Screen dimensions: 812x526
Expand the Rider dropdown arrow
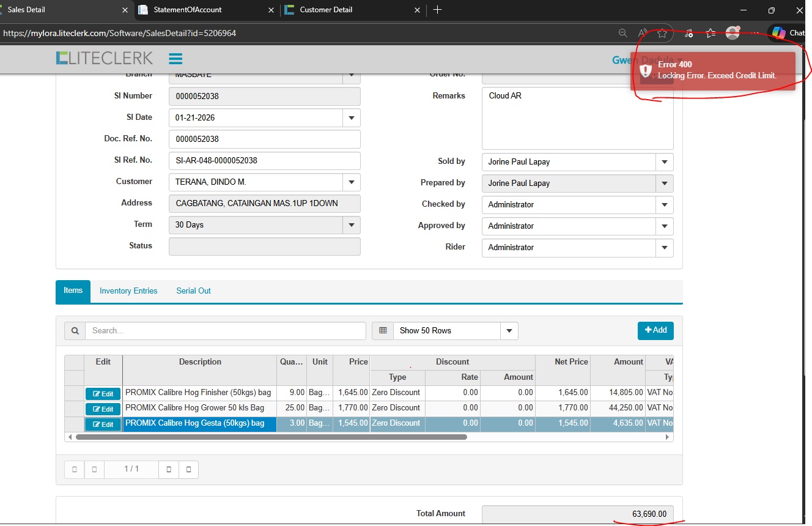coord(664,248)
